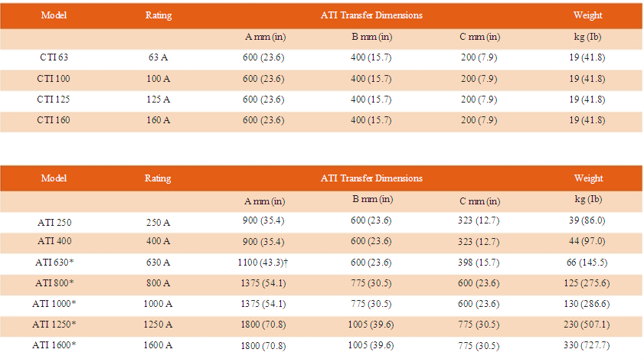Select the 230 (507.1) weight cell
This screenshot has width=644, height=359.
pos(587,325)
